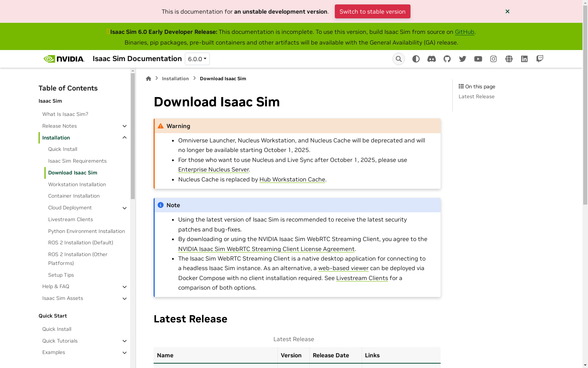588x368 pixels.
Task: Go to home via breadcrumb house icon
Action: point(148,78)
